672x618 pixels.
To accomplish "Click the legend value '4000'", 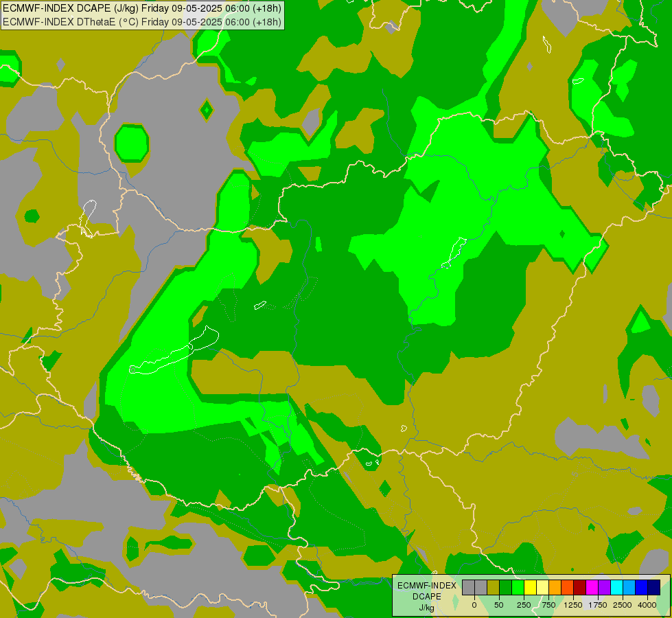I will tap(647, 605).
